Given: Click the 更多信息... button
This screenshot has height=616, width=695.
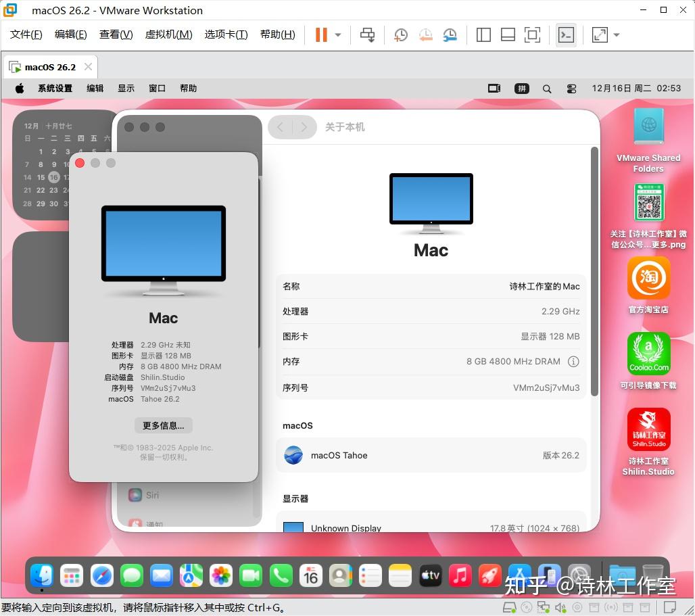Looking at the screenshot, I should [163, 425].
